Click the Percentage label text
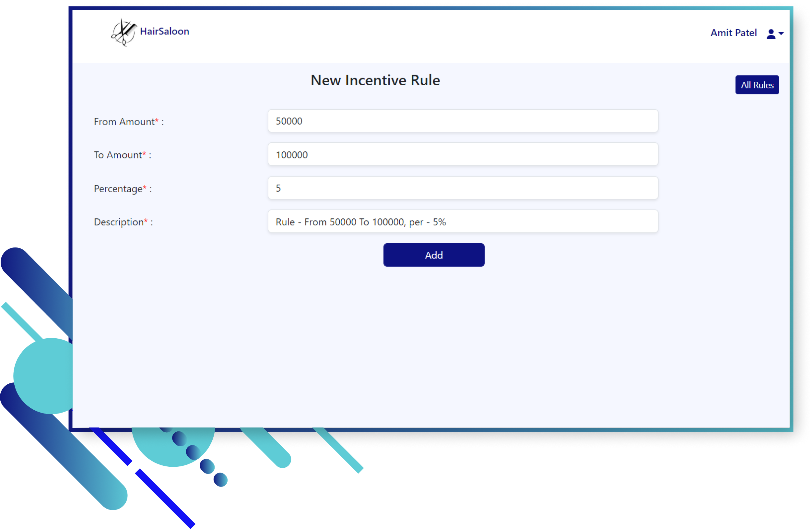Screen dimensions: 812x529 point(118,189)
